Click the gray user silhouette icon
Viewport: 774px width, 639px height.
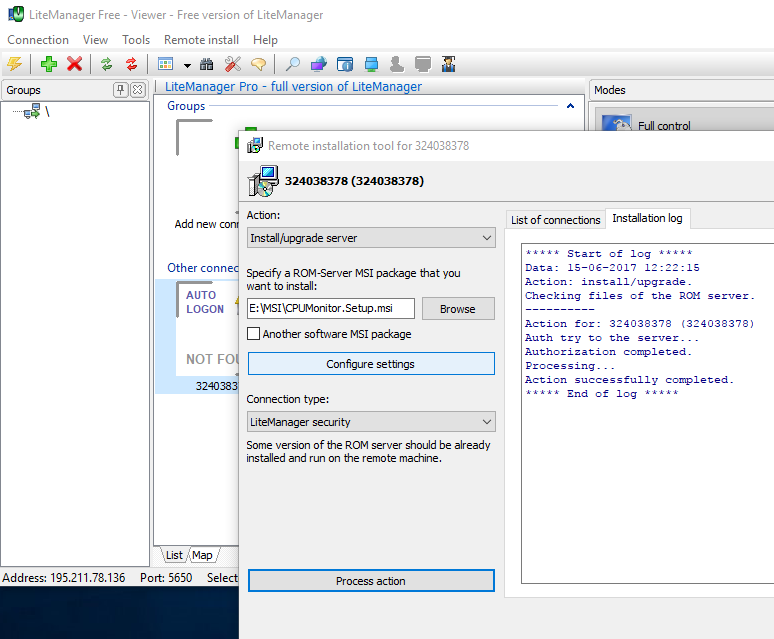[397, 64]
